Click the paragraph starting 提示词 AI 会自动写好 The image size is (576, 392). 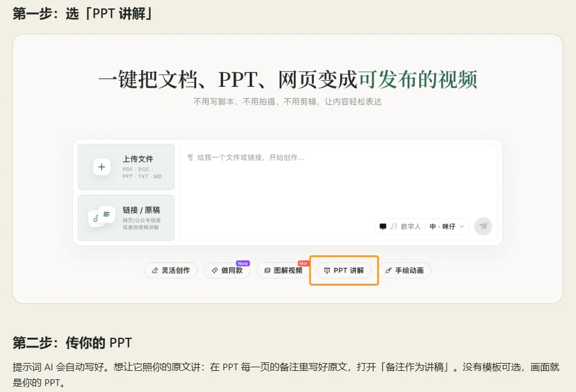tap(286, 375)
